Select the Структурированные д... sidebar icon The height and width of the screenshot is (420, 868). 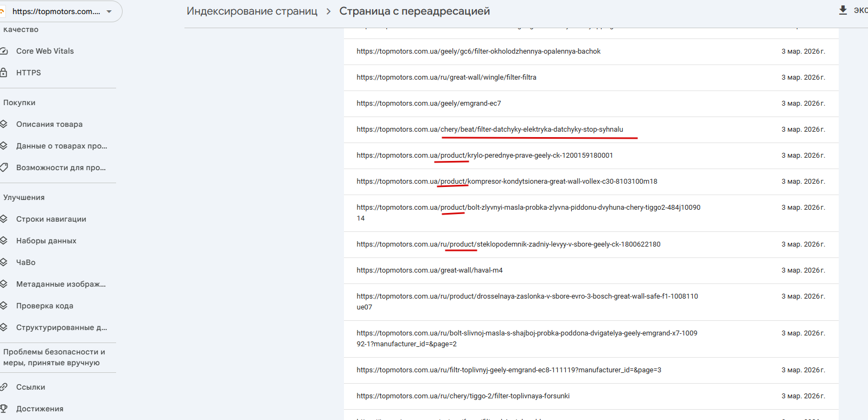pos(3,327)
